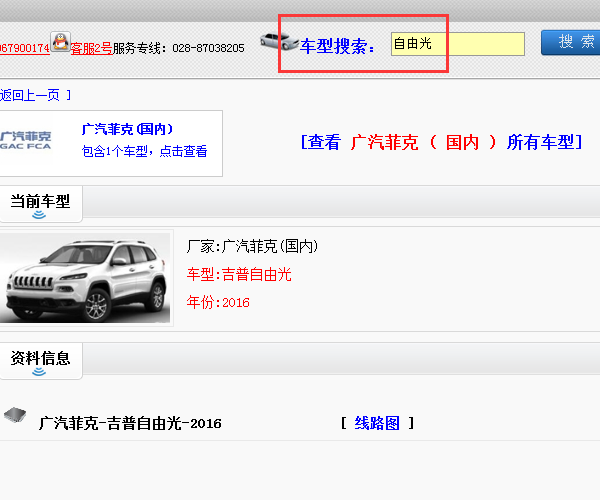Go back via 返回上一页 link
This screenshot has width=600, height=500.
point(30,95)
